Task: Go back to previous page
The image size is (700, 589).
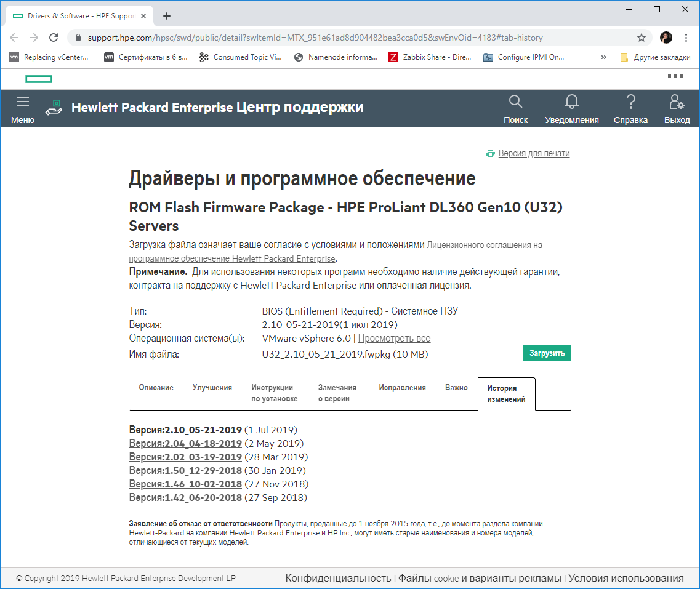Action: coord(14,38)
